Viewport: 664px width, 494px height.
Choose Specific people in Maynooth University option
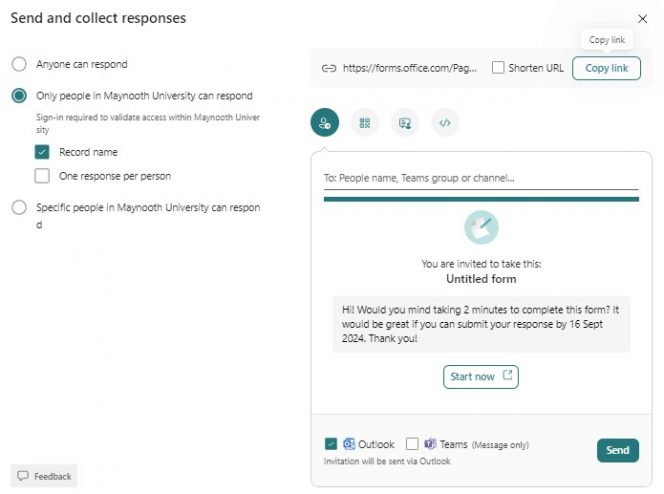pyautogui.click(x=19, y=208)
